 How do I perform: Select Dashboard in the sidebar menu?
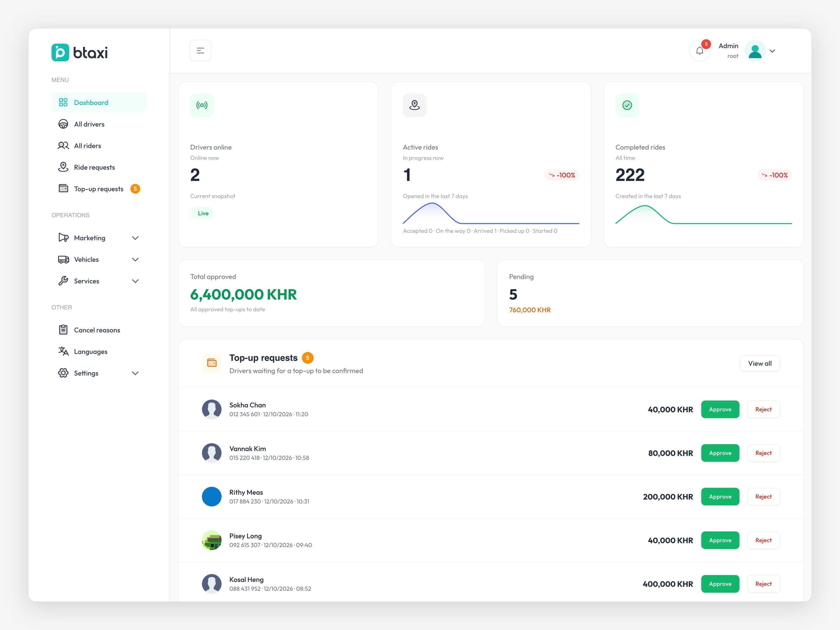(x=99, y=102)
